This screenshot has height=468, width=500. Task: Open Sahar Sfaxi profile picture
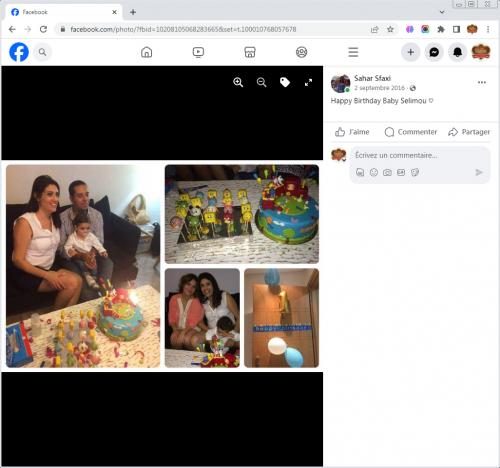click(340, 83)
